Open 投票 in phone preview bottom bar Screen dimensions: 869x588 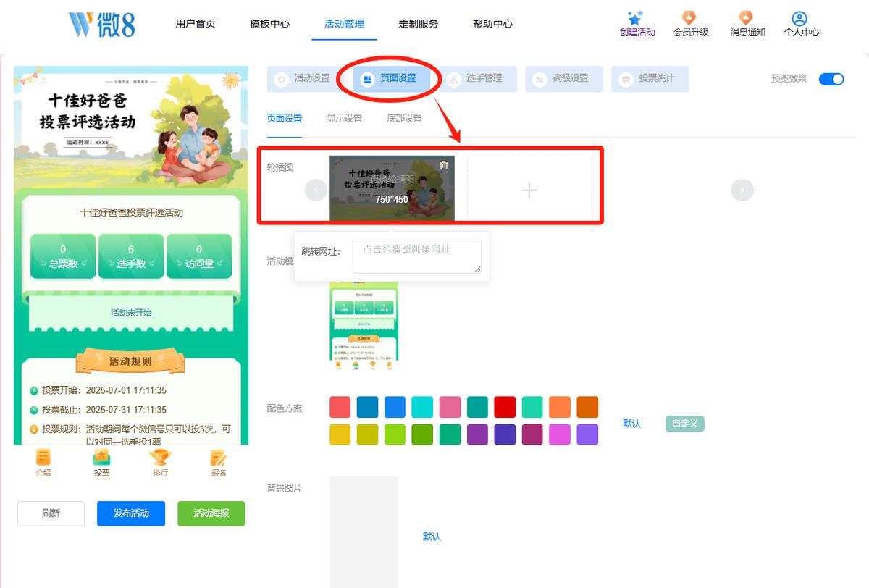[102, 463]
